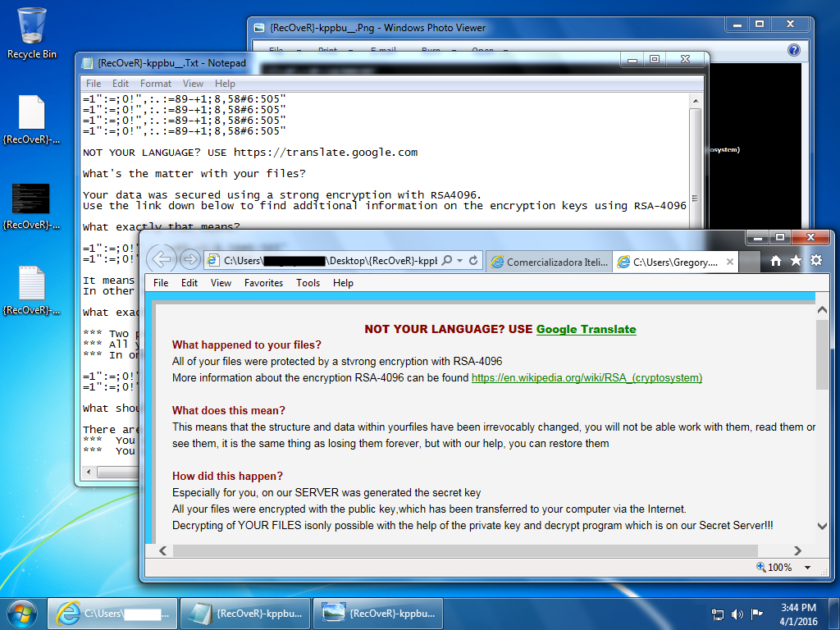Click the Windows Start button
840x630 pixels.
(22, 613)
